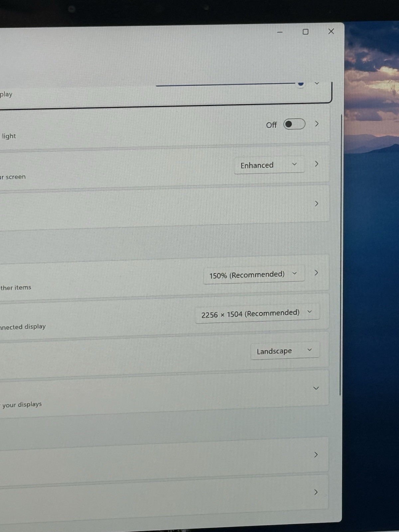
Task: Click the brightness slider thumb
Action: coord(301,84)
